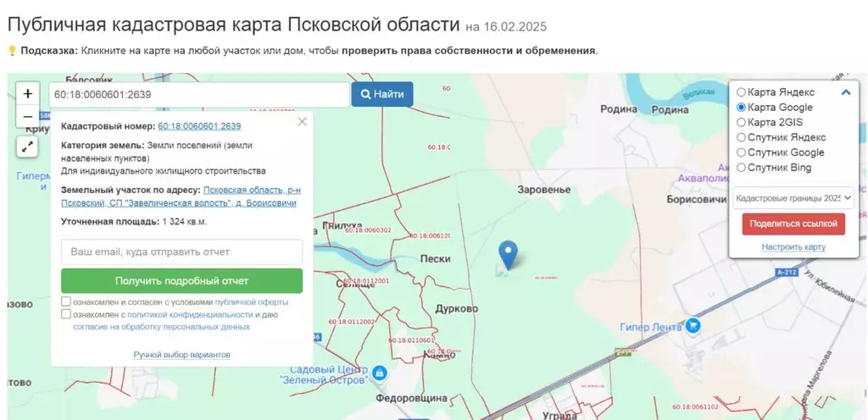Click the Уграда settlement label
Viewport: 868px width, 420px height.
tap(559, 415)
